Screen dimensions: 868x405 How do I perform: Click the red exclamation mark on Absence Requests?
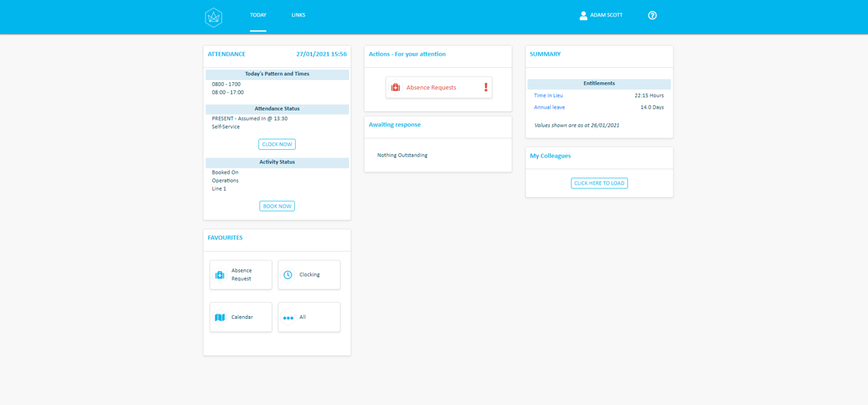tap(486, 87)
